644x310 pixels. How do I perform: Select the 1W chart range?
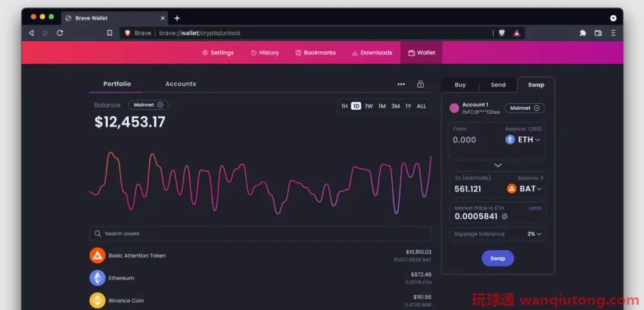coord(369,106)
